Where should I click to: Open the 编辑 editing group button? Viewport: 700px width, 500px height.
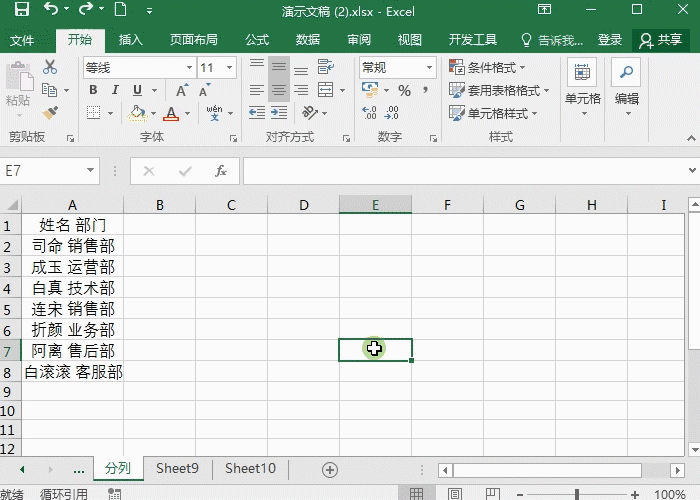tap(626, 88)
